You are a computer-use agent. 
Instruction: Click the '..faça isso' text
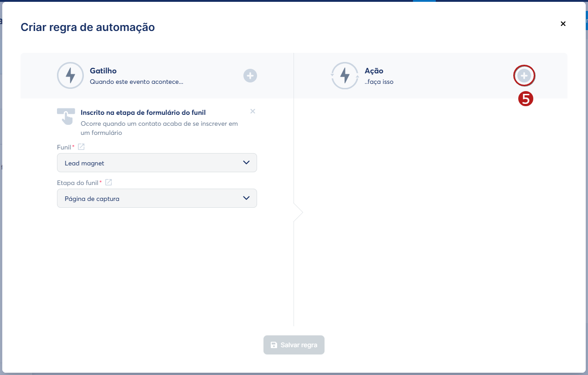[x=379, y=82]
